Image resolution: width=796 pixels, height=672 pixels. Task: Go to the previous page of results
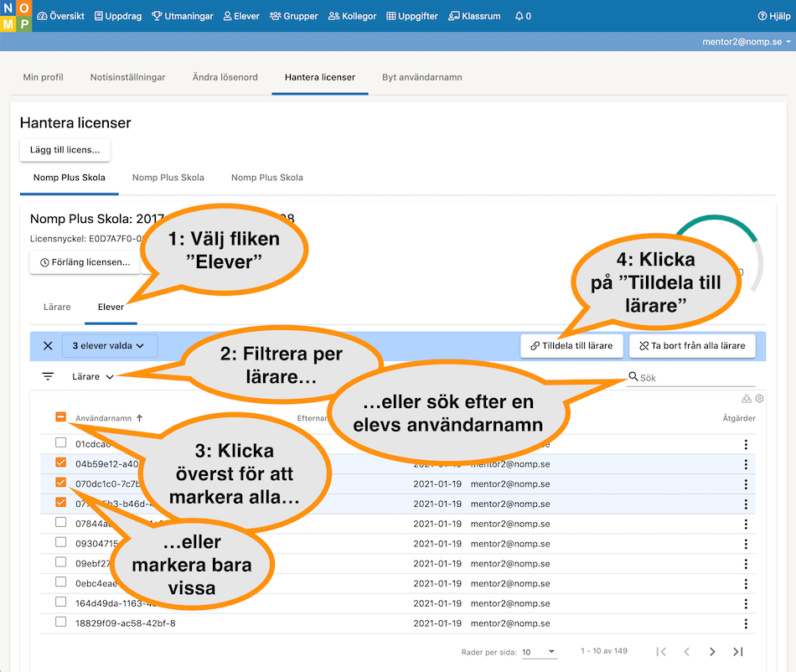tap(687, 652)
